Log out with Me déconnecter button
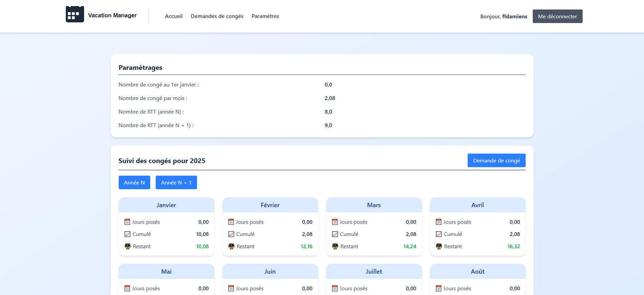Viewport: 644px width, 295px height. [x=557, y=16]
